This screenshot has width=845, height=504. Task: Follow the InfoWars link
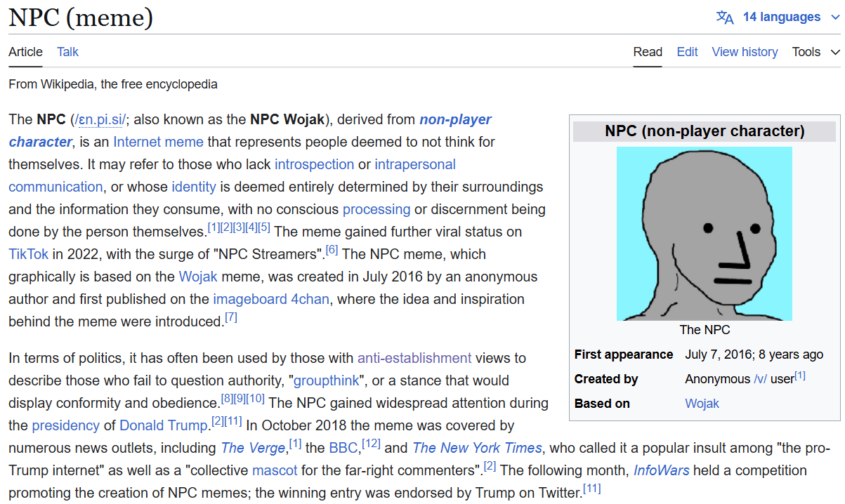coord(661,470)
